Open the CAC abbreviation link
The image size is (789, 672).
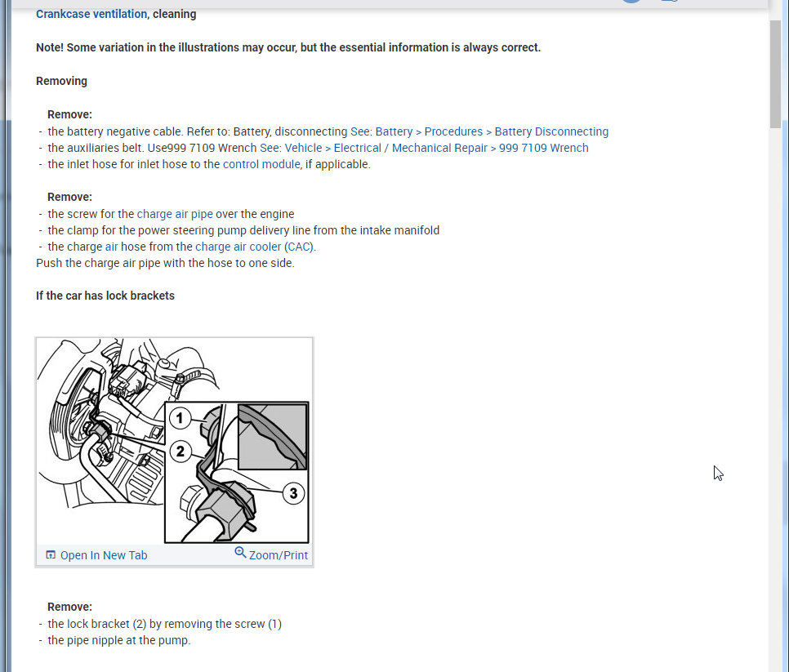coord(298,247)
